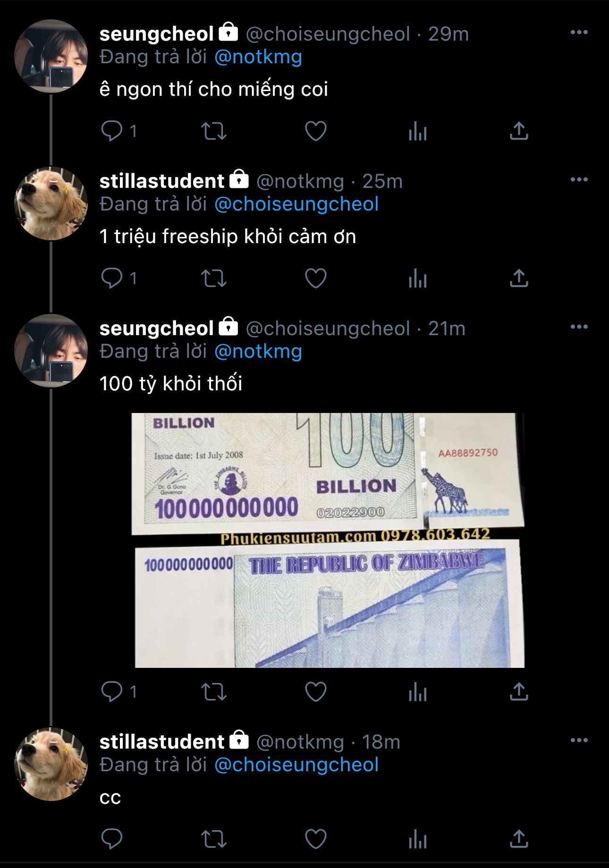Share the "cc" reply tweet
Viewport: 609px width, 868px height.
pyautogui.click(x=519, y=839)
